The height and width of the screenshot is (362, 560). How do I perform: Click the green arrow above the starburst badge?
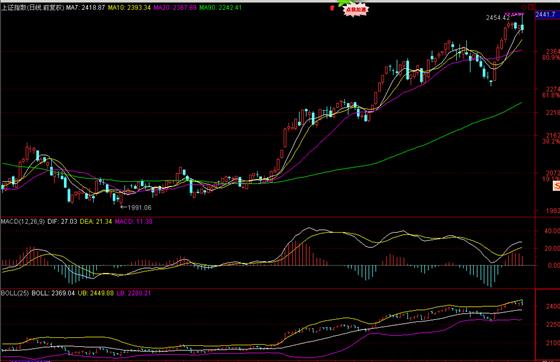pyautogui.click(x=345, y=2)
